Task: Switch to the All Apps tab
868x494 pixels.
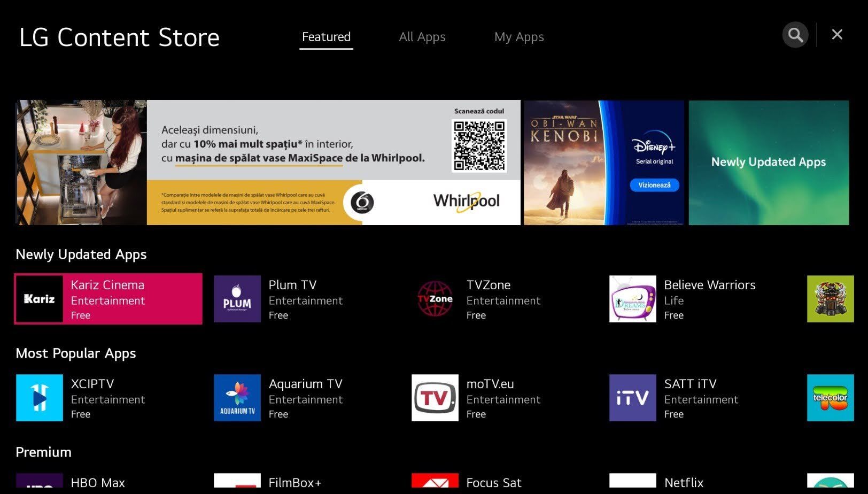Action: (422, 37)
